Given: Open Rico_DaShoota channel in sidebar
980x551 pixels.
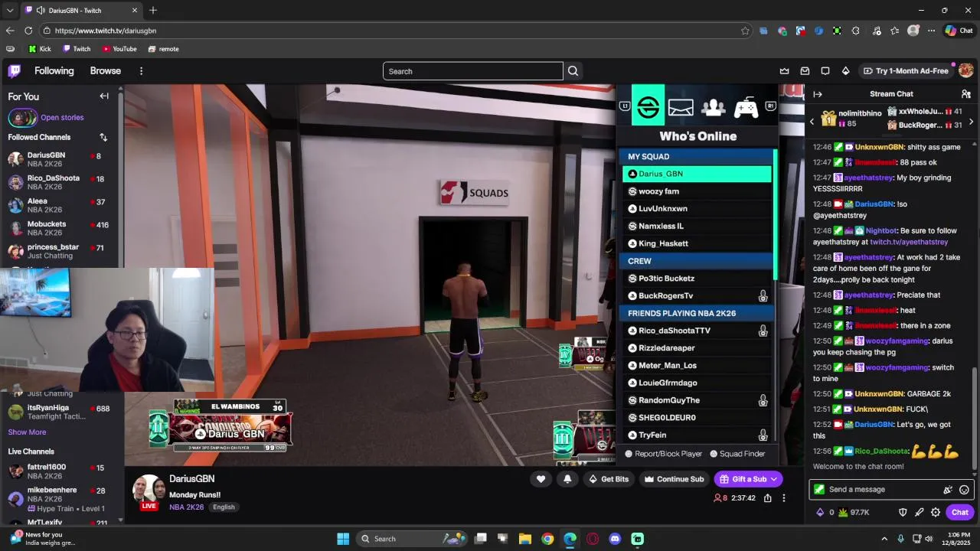Looking at the screenshot, I should [61, 182].
